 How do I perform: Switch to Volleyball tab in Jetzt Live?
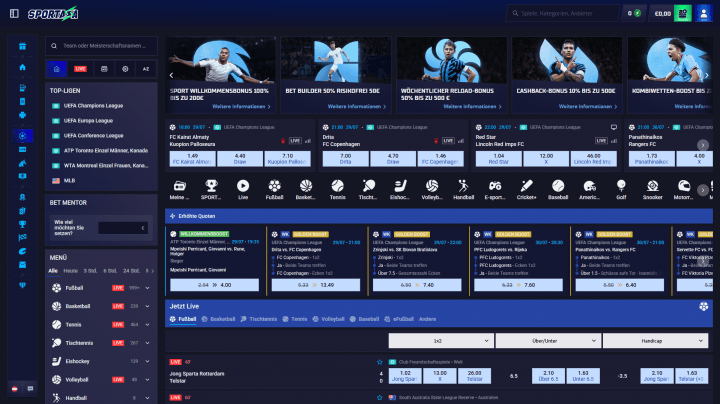328,319
